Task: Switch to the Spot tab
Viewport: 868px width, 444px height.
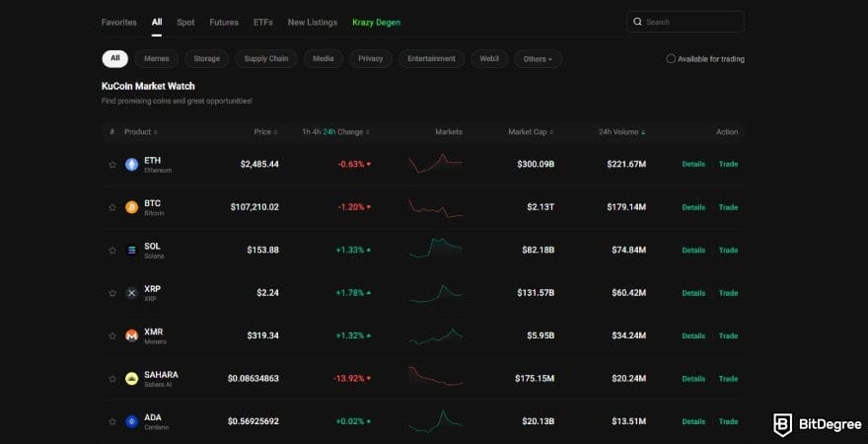Action: pos(185,22)
